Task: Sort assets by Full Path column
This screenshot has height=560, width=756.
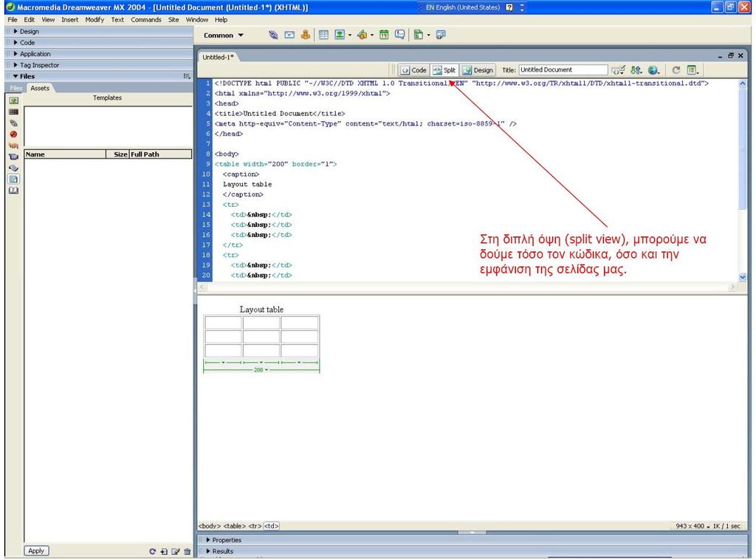Action: click(x=160, y=154)
